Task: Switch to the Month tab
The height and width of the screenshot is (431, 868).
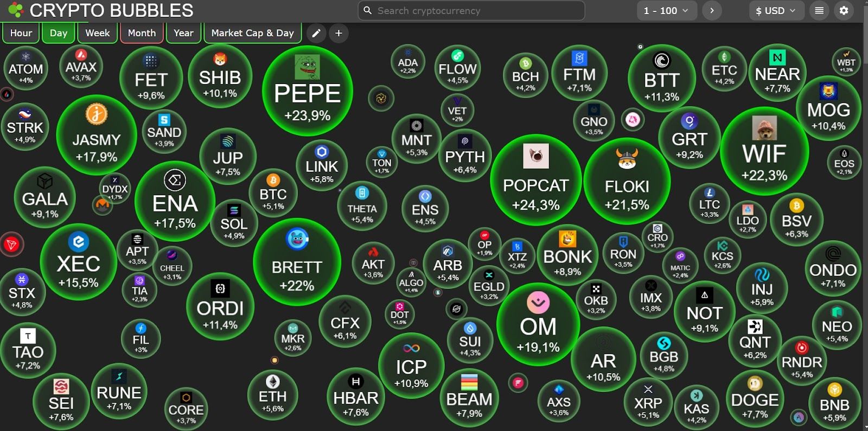Action: [x=142, y=33]
